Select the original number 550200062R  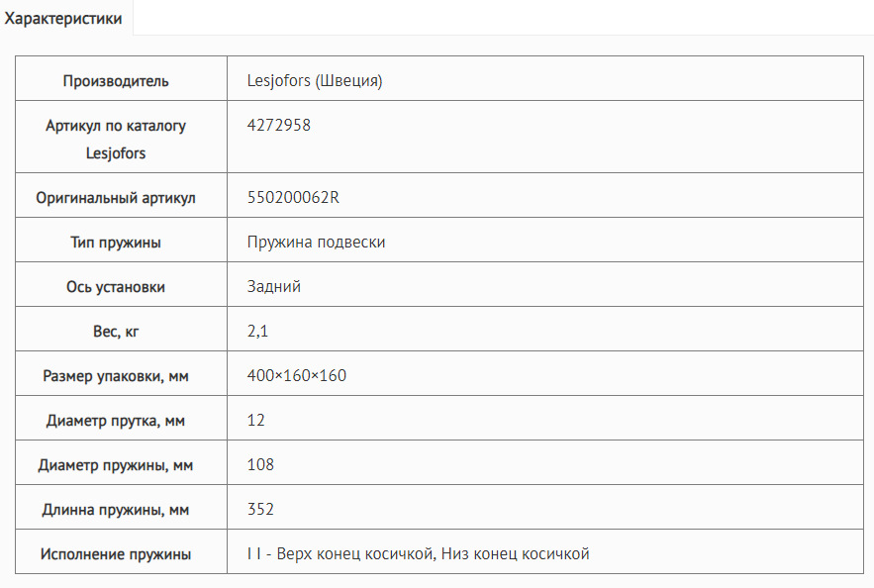tap(294, 198)
